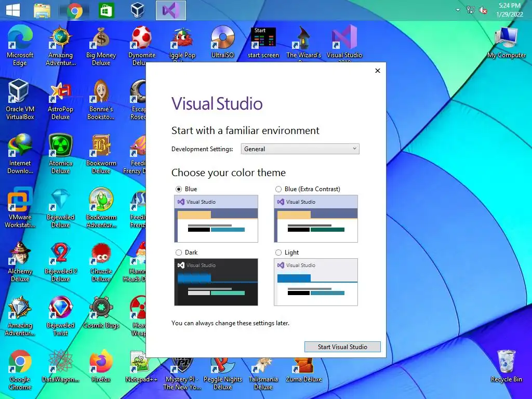532x399 pixels.
Task: Select the Big Money Deluxe desktop icon
Action: 101,46
